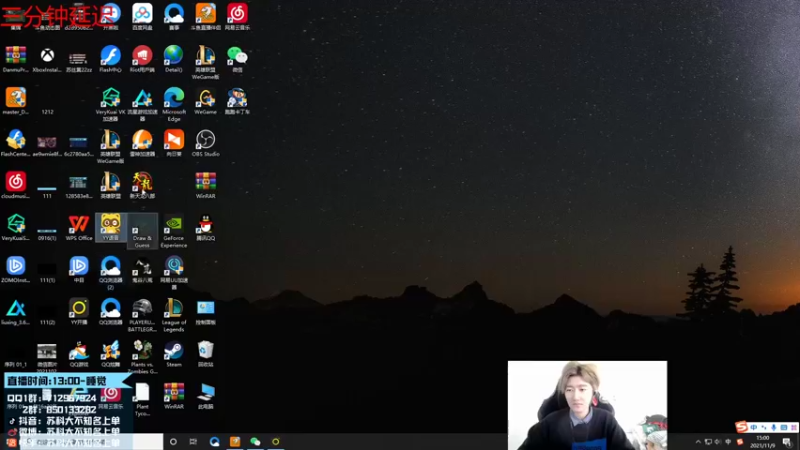The height and width of the screenshot is (450, 800).
Task: Select the FlashCente... installer icon
Action: tap(15, 143)
